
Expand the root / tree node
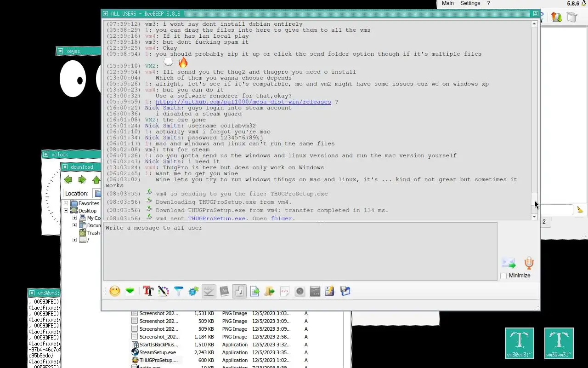tap(74, 240)
